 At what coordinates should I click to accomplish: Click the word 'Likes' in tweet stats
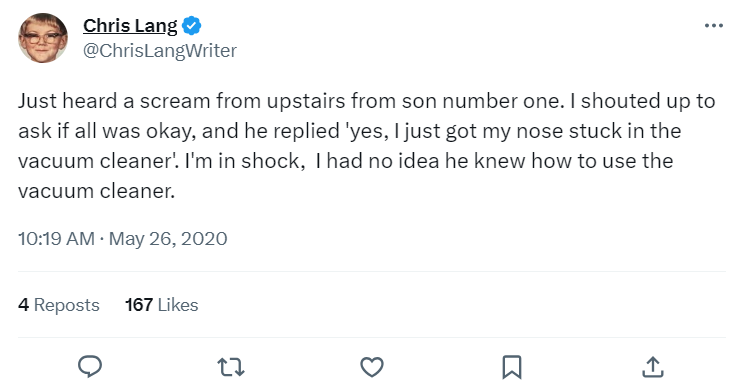pos(178,305)
